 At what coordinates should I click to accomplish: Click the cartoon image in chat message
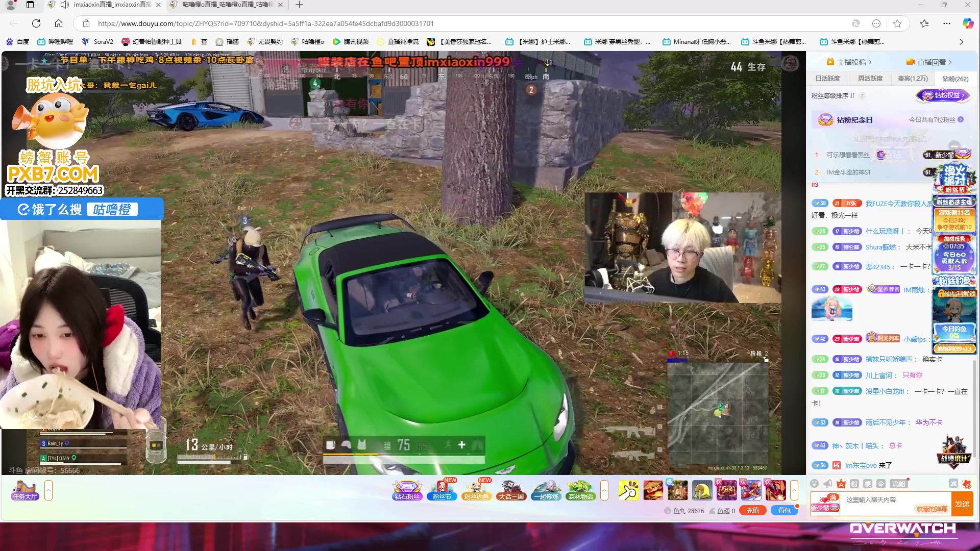click(832, 309)
